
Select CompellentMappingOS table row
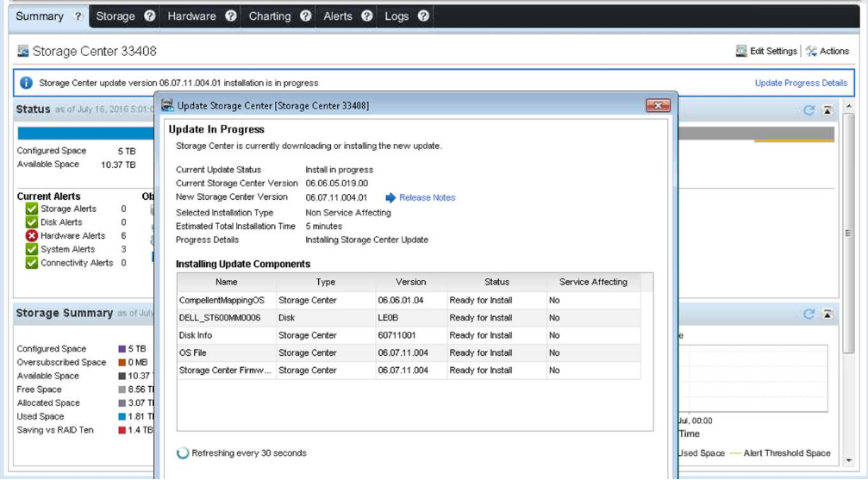(x=409, y=300)
